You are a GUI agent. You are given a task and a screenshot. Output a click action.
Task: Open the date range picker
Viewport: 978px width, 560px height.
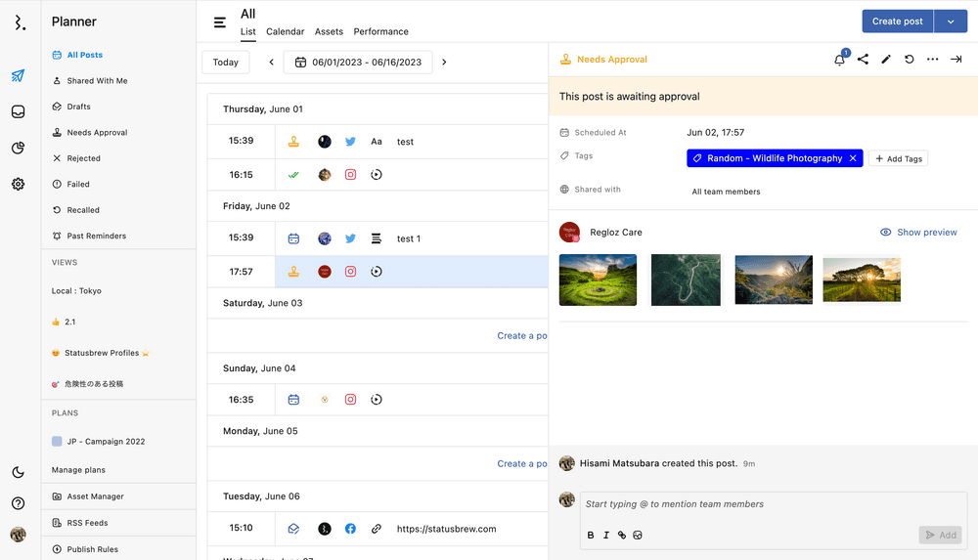point(357,63)
